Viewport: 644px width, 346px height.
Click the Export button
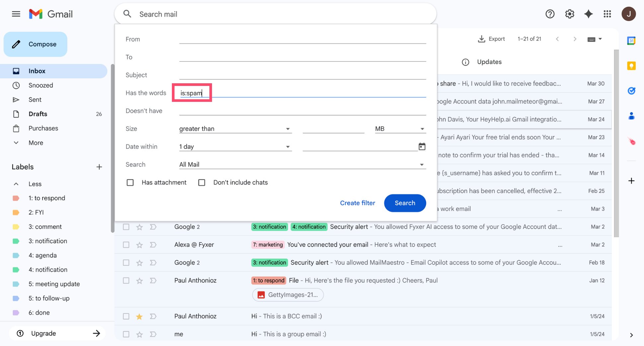pyautogui.click(x=491, y=39)
